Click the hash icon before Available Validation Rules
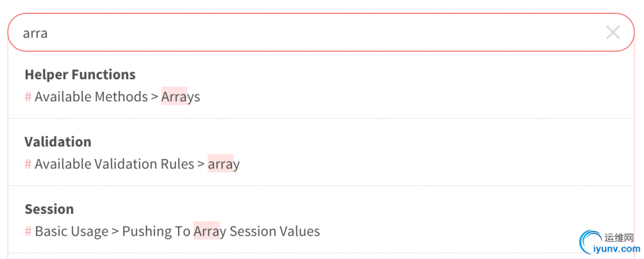The width and height of the screenshot is (644, 259). (28, 164)
